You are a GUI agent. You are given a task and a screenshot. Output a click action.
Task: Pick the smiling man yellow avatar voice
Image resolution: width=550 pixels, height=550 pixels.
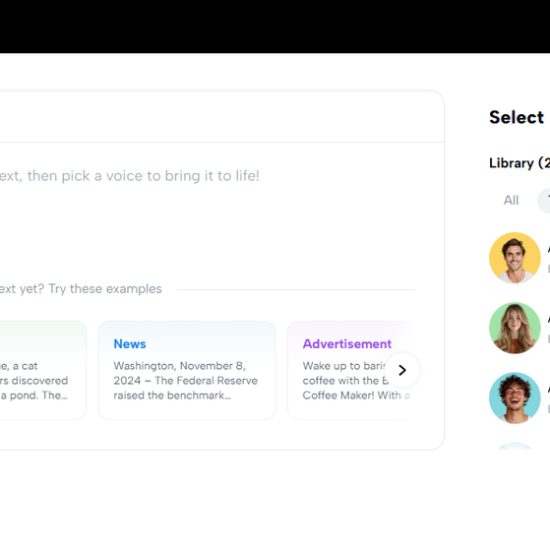point(515,258)
